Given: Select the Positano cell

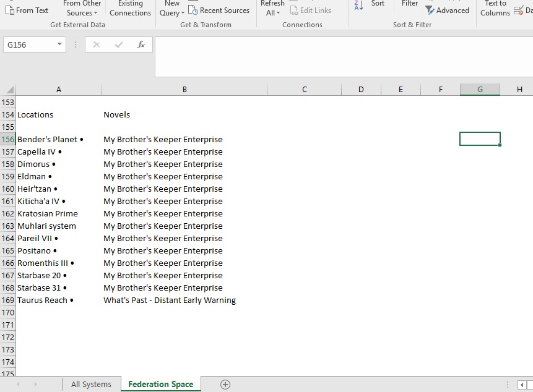Looking at the screenshot, I should coord(59,251).
